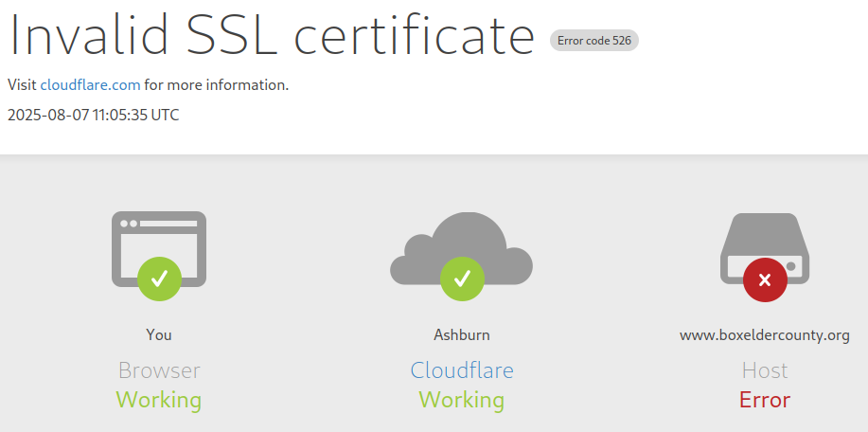This screenshot has width=868, height=432.
Task: Click the www.boxeldercounty.org hostname
Action: [765, 335]
